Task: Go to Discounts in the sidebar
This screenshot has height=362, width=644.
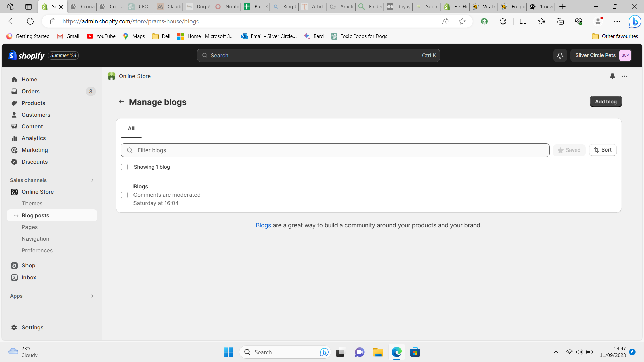Action: coord(35,162)
